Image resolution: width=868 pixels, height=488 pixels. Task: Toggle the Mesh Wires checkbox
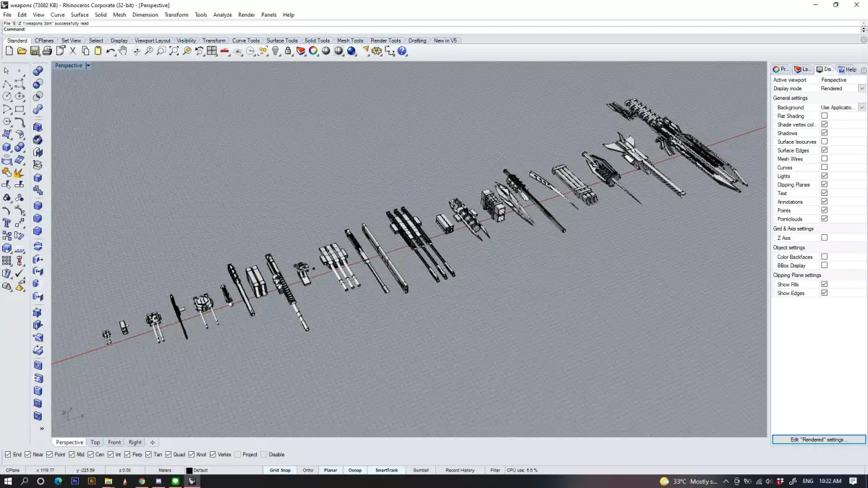tap(824, 159)
